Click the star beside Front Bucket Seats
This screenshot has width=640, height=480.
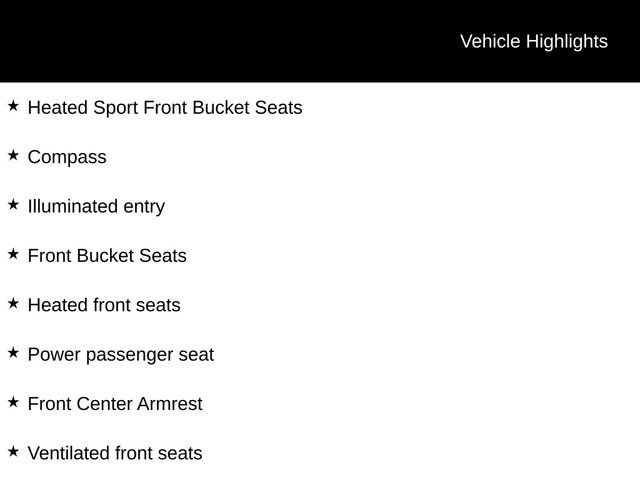point(13,254)
